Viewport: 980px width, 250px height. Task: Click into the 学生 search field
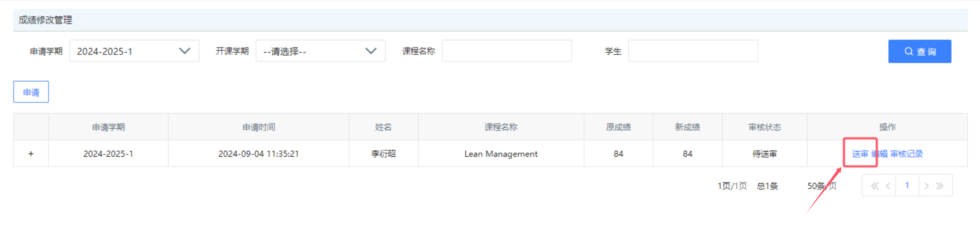tap(693, 51)
